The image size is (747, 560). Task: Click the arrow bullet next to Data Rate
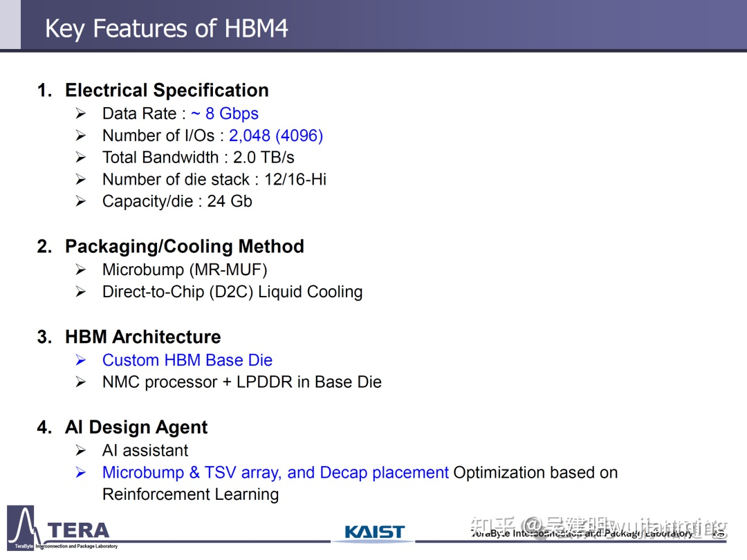(81, 113)
